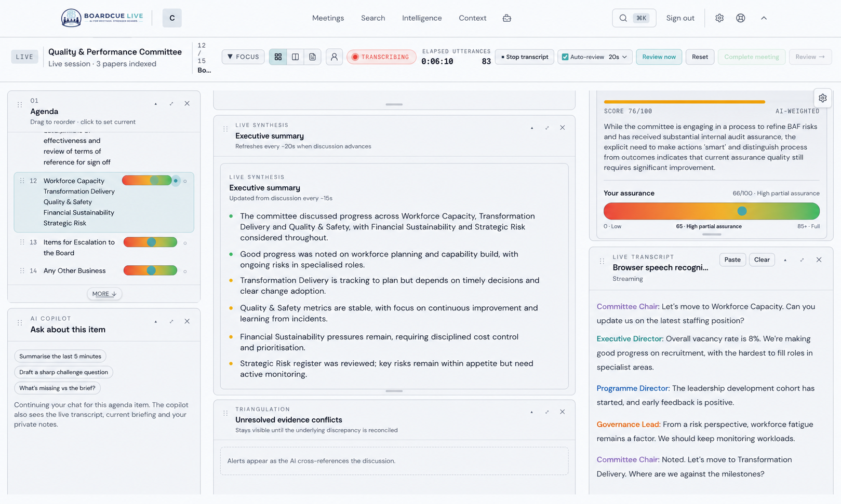Toggle the Auto-review checkbox
The width and height of the screenshot is (841, 504).
(565, 57)
